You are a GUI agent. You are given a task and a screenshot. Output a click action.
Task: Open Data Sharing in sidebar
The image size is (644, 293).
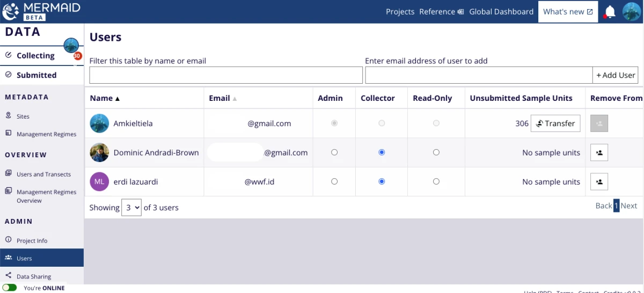click(x=34, y=277)
